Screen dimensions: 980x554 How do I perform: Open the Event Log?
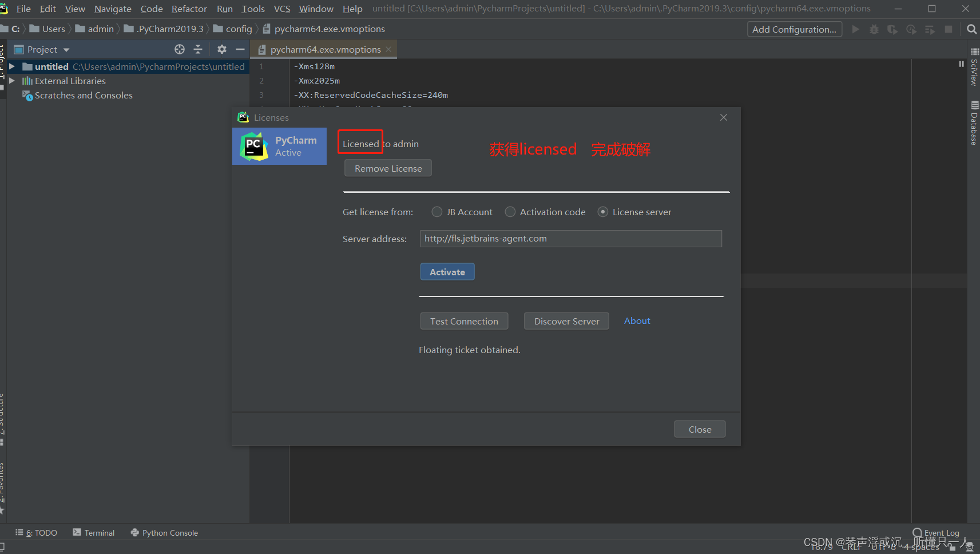pyautogui.click(x=936, y=533)
